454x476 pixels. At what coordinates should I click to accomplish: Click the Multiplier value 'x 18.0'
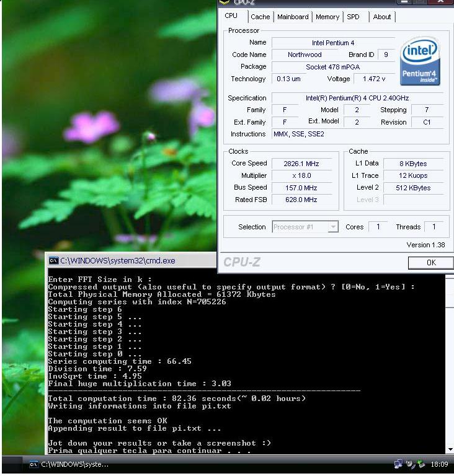[x=301, y=175]
